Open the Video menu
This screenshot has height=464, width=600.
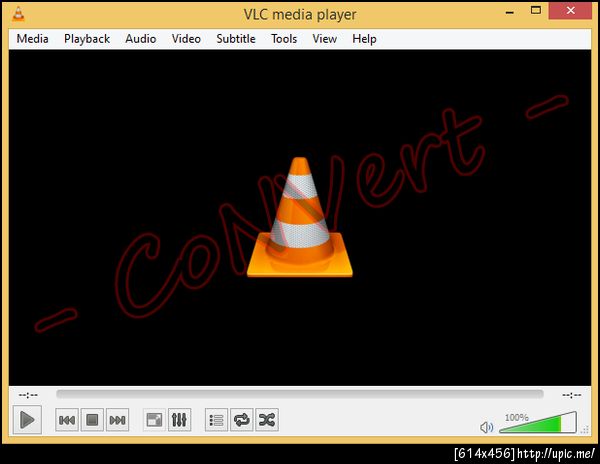point(186,39)
